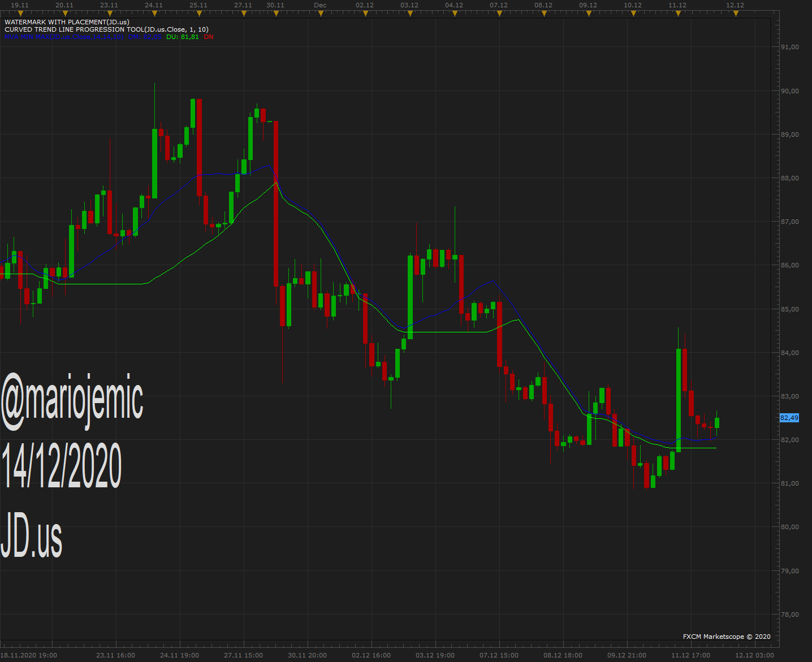Image resolution: width=812 pixels, height=662 pixels.
Task: Click the orange day marker under 27.11
Action: click(244, 14)
